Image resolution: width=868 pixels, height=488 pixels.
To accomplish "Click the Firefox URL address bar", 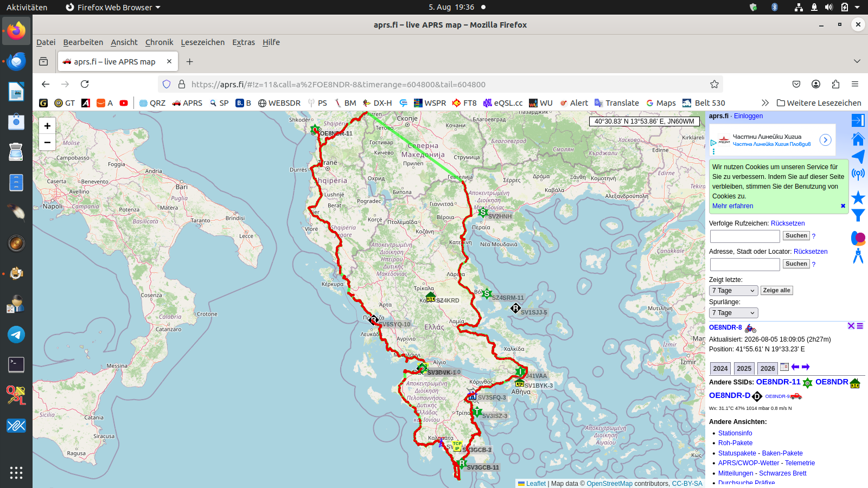I will tap(441, 84).
